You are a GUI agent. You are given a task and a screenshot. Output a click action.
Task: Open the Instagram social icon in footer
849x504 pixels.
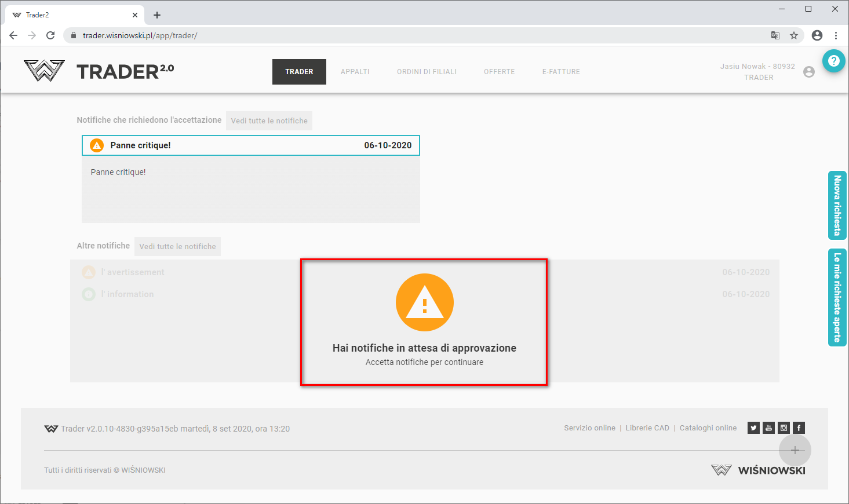(x=784, y=428)
